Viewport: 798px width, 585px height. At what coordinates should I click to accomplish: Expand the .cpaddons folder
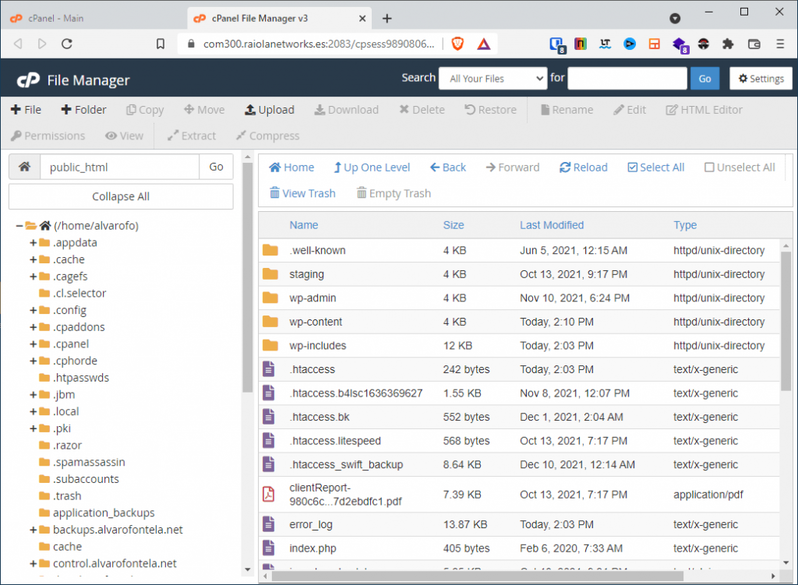coord(33,327)
